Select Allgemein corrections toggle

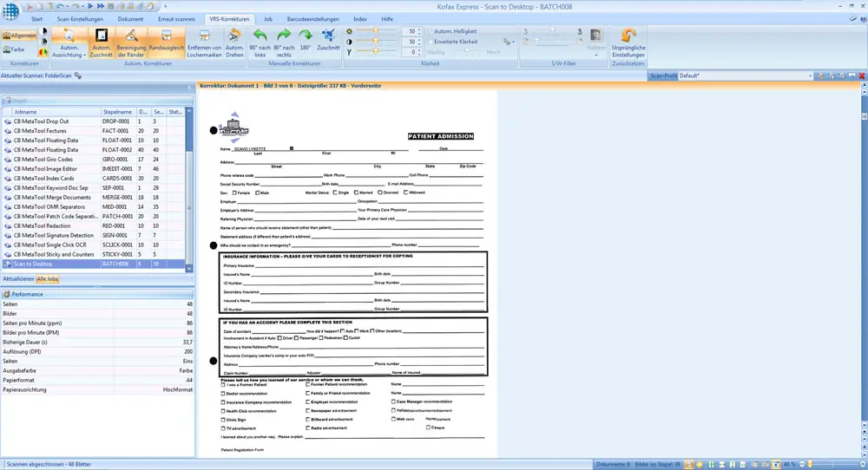point(19,36)
